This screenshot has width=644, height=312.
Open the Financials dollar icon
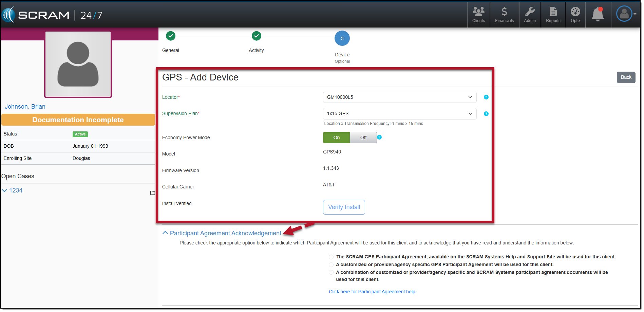pos(504,15)
